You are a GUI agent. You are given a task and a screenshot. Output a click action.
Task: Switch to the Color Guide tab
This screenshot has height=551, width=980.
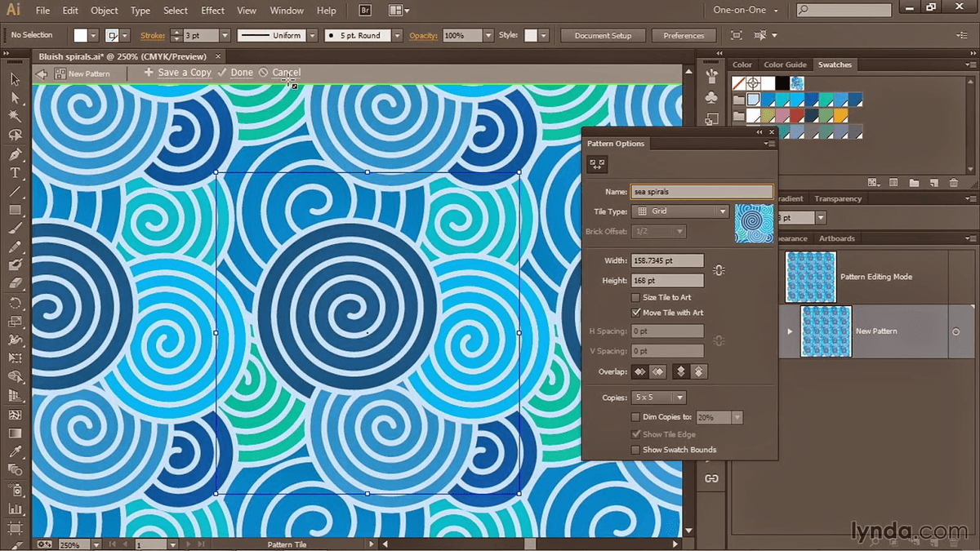pyautogui.click(x=785, y=64)
